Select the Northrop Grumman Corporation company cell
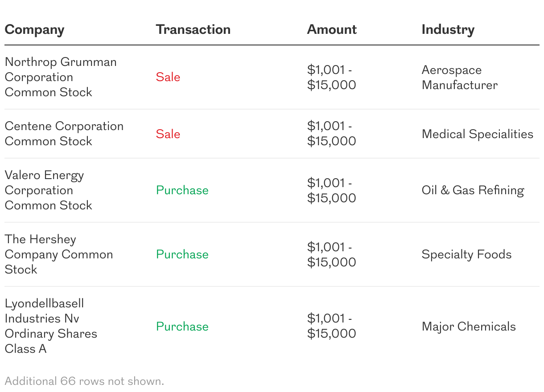Viewport: 544px width, 392px height. coord(61,77)
